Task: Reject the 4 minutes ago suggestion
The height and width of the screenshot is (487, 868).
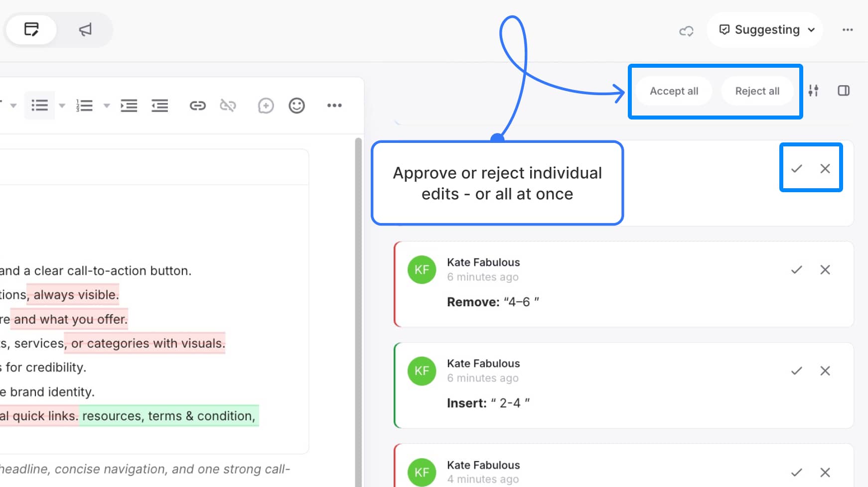Action: point(825,473)
